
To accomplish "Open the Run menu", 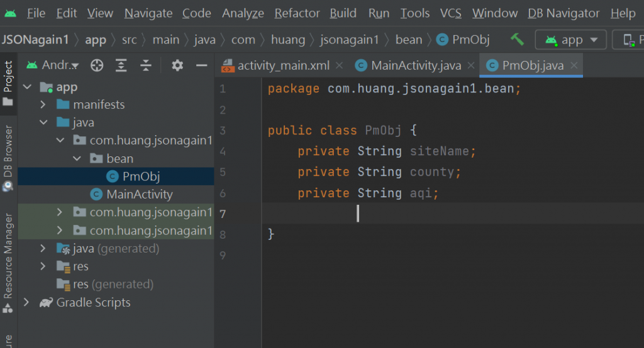I will [379, 14].
